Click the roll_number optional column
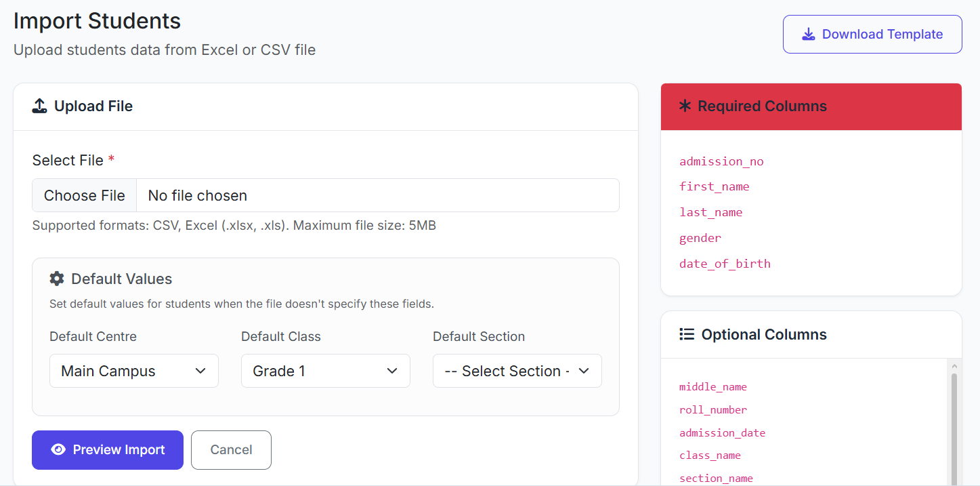980x486 pixels. click(712, 410)
